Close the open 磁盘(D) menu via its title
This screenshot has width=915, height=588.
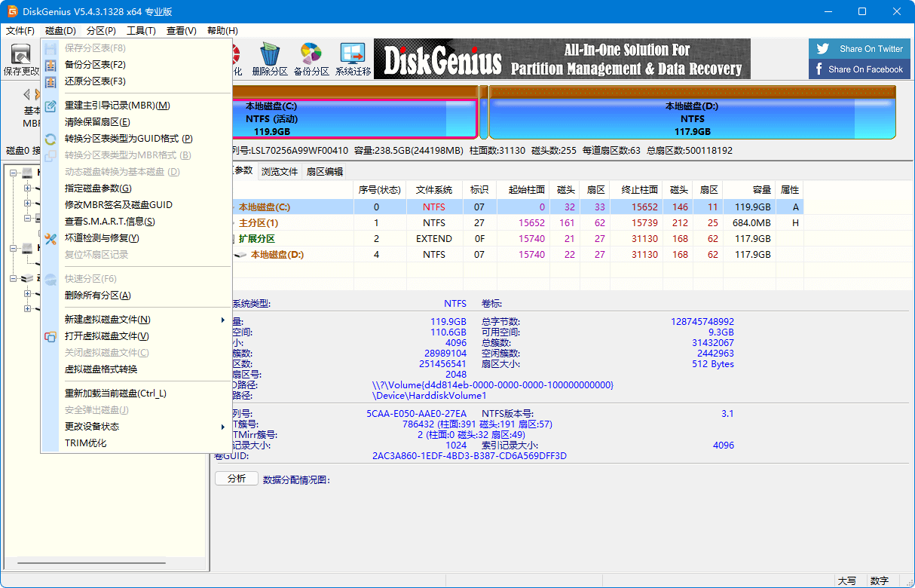(x=60, y=31)
